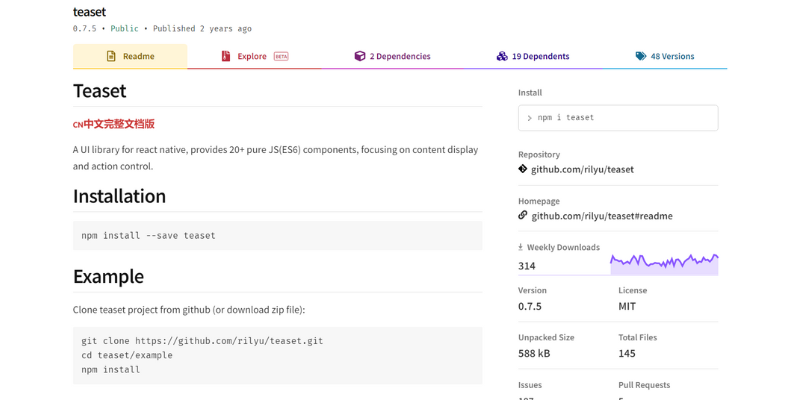This screenshot has width=800, height=400.
Task: Click the 'npm install' line in Example block
Action: [x=111, y=369]
